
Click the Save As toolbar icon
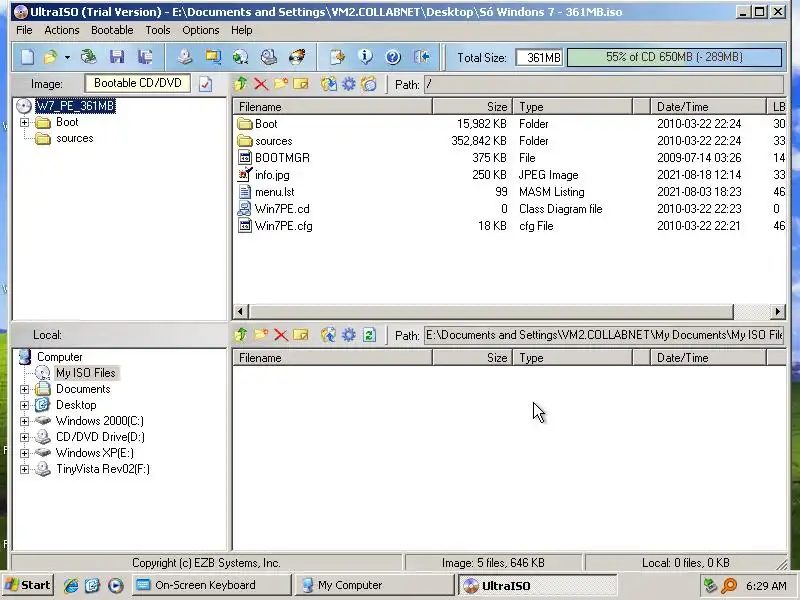[145, 57]
